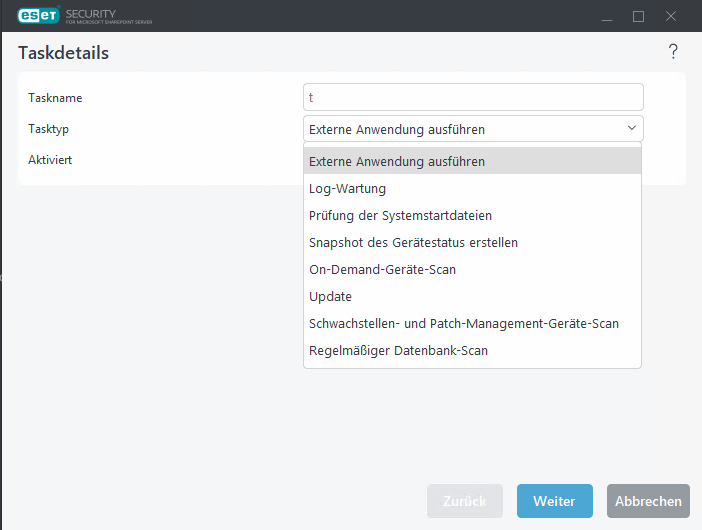Maximize the ESET window
This screenshot has height=530, width=702.
tap(638, 17)
